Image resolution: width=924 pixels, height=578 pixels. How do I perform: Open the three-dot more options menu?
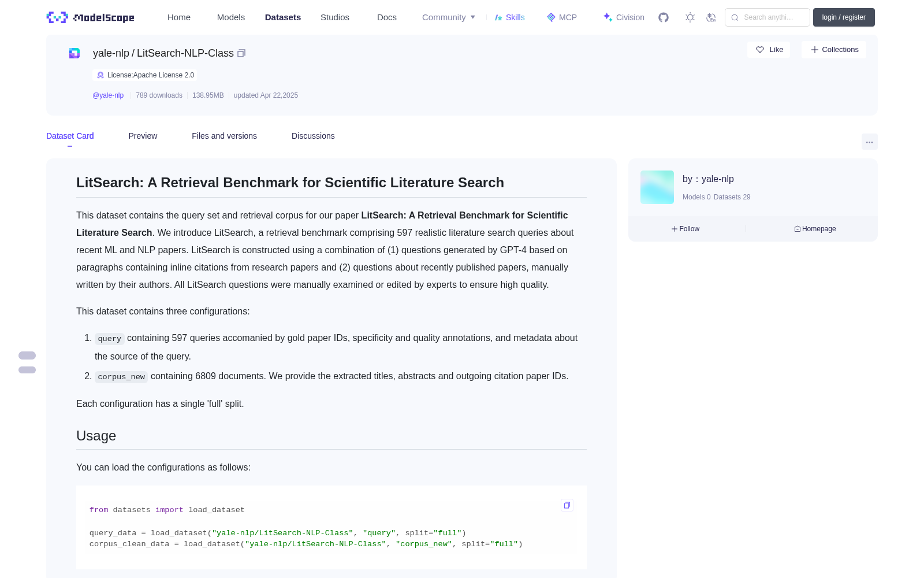pyautogui.click(x=870, y=142)
